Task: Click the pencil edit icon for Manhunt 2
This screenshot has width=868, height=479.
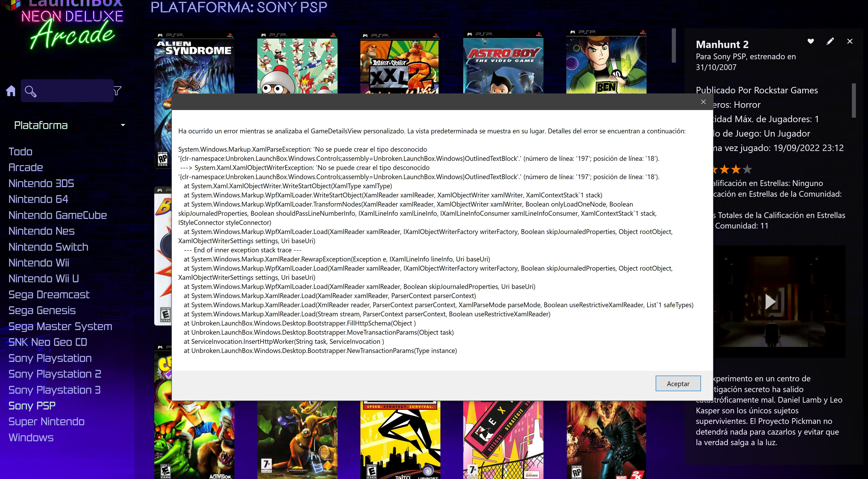Action: (830, 41)
